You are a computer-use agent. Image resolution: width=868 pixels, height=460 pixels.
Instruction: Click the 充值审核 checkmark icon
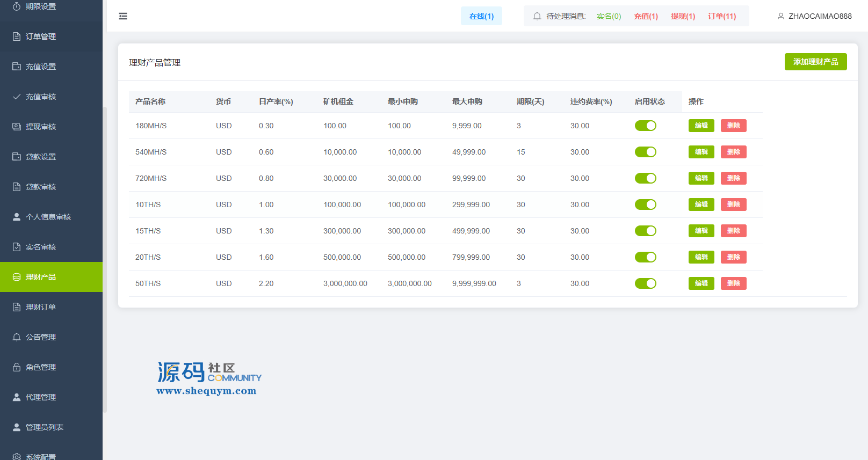(x=17, y=97)
